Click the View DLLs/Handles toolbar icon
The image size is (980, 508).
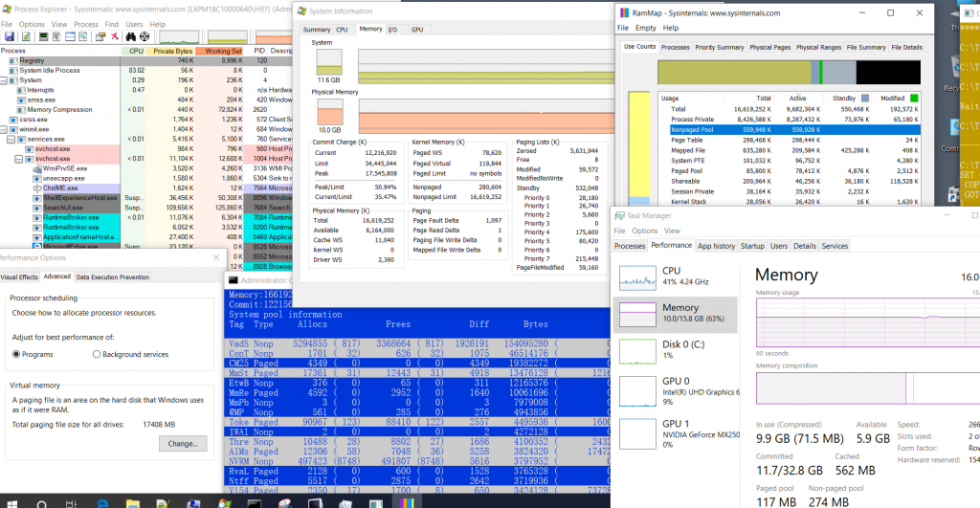tap(82, 37)
